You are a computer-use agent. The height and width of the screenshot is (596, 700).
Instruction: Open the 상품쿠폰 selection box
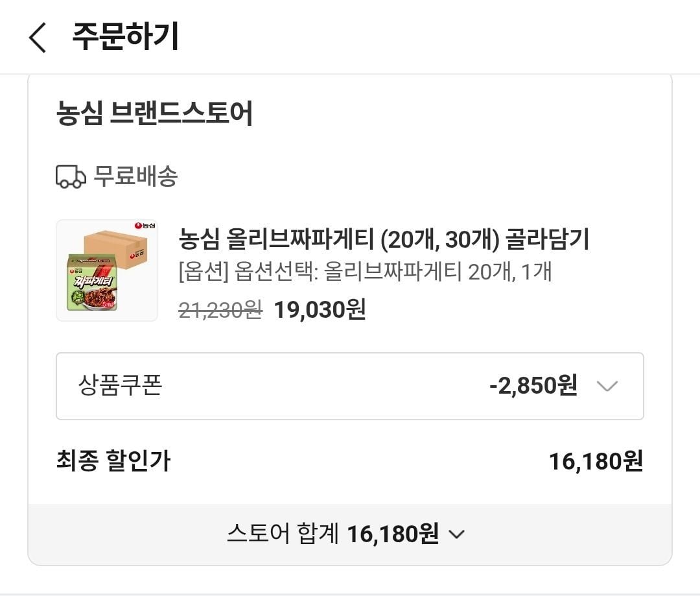pyautogui.click(x=349, y=386)
